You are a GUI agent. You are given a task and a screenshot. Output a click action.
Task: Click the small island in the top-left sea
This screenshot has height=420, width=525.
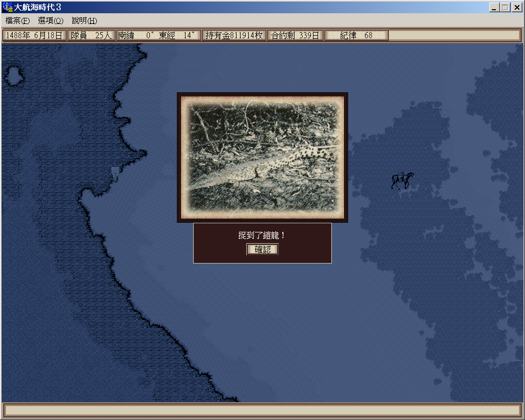14,76
